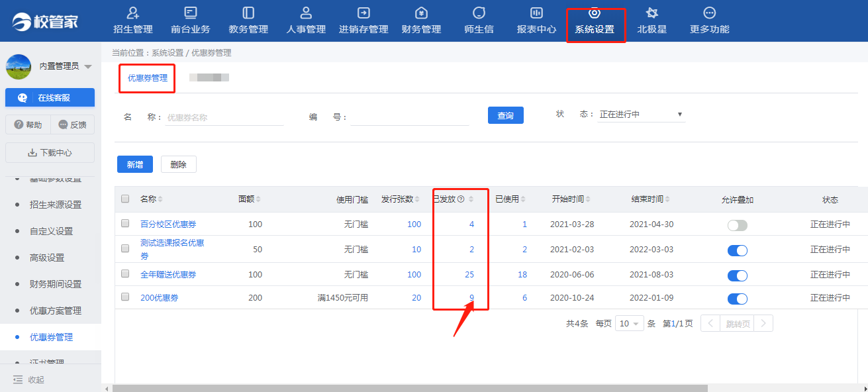The height and width of the screenshot is (392, 868).
Task: Open 财务期间设置 in sidebar
Action: [56, 284]
